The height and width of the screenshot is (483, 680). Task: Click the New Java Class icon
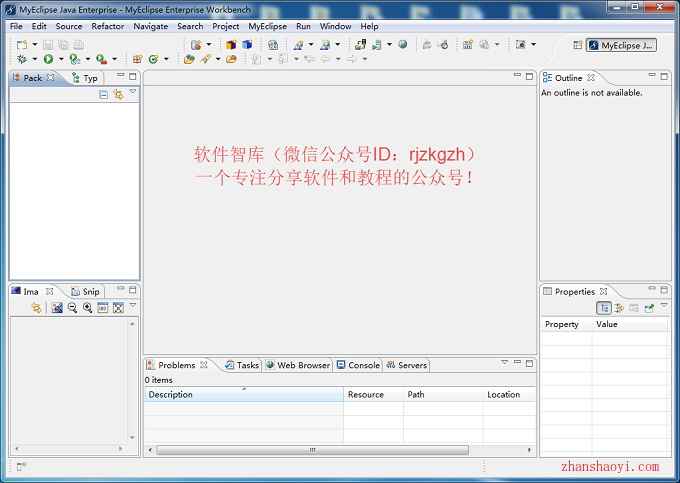tap(154, 59)
